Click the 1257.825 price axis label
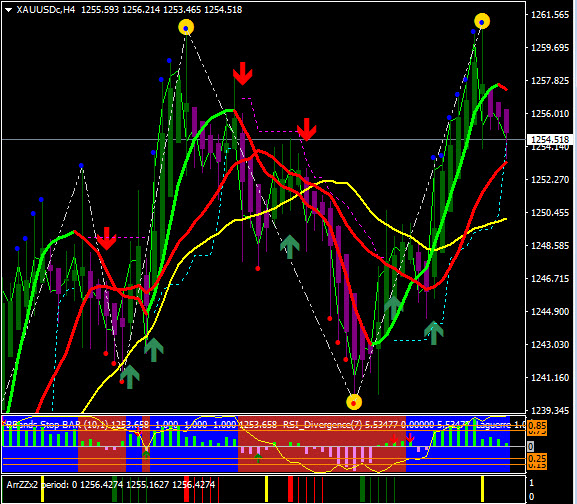The width and height of the screenshot is (577, 504). [x=550, y=81]
